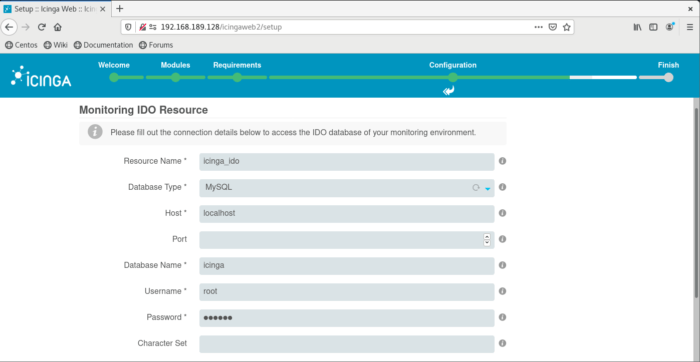Screen dimensions: 700x362
Task: Focus the Resource Name input field
Action: [346, 162]
